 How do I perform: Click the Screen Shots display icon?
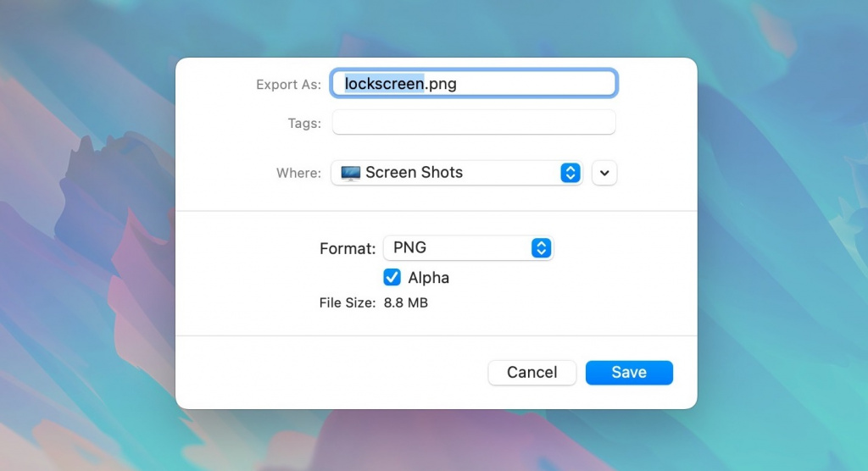click(x=350, y=173)
